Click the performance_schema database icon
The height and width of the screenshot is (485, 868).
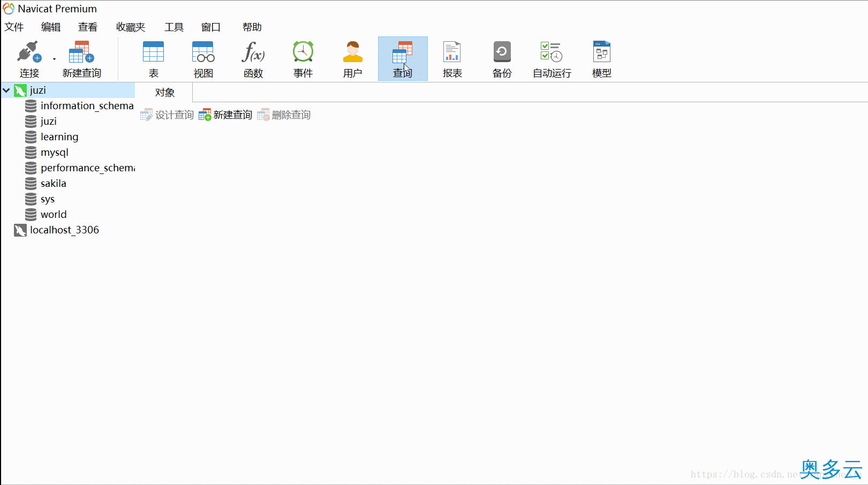click(x=31, y=168)
